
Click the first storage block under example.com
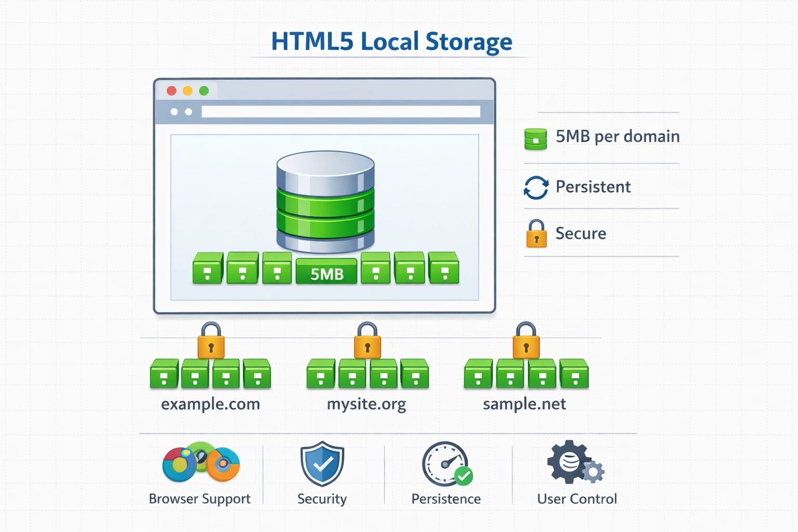(164, 374)
